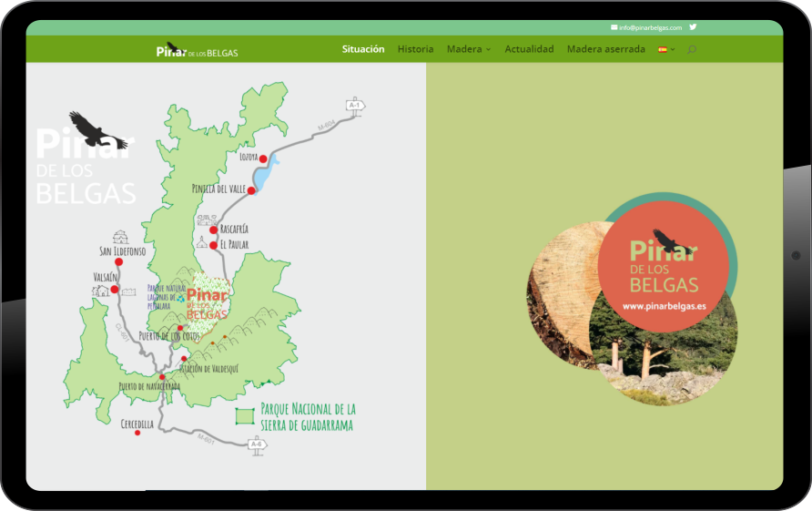This screenshot has height=511, width=812.
Task: Open the Actualidad page
Action: [x=529, y=49]
